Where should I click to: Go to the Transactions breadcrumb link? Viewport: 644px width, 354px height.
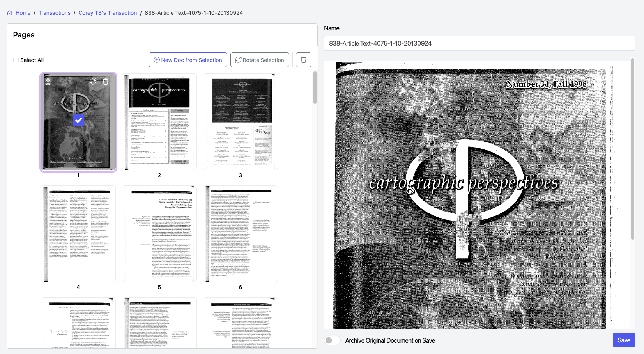click(x=55, y=13)
